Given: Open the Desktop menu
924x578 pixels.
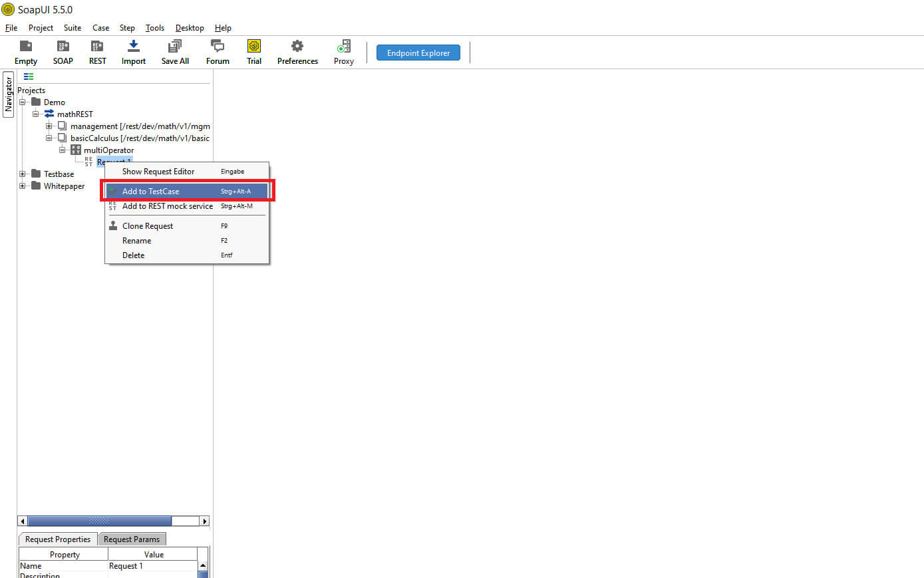Looking at the screenshot, I should click(190, 28).
